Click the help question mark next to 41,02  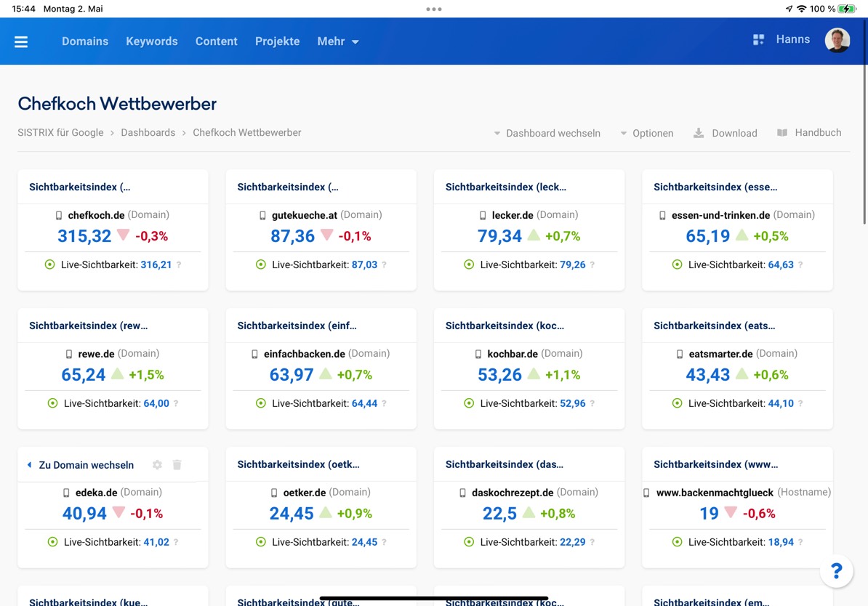click(176, 542)
